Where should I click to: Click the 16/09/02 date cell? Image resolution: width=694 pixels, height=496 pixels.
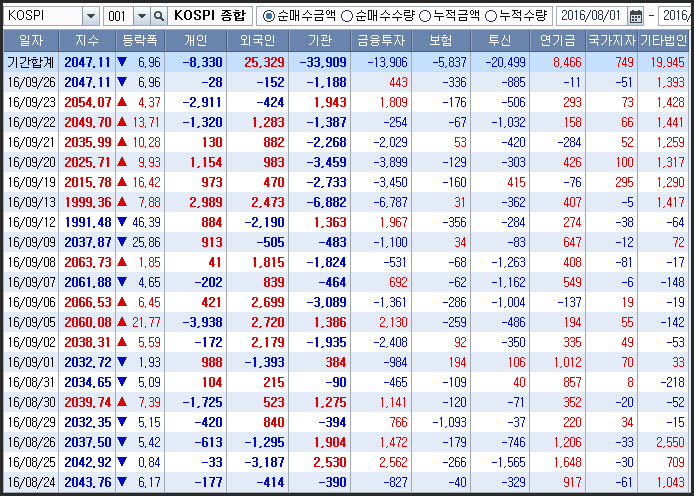coord(31,342)
